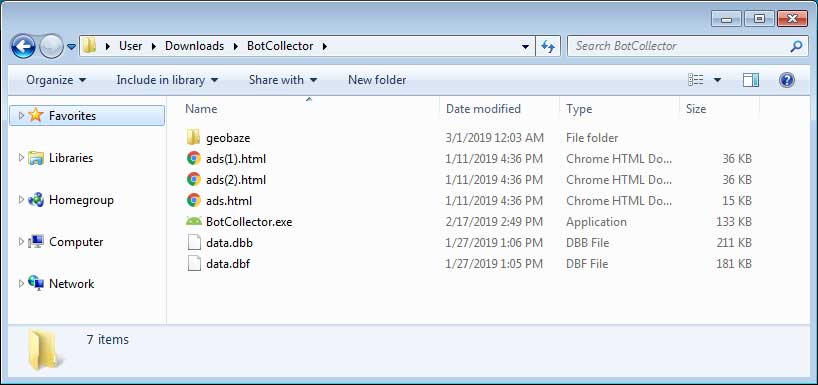Minimize the Explorer window

coord(727,19)
